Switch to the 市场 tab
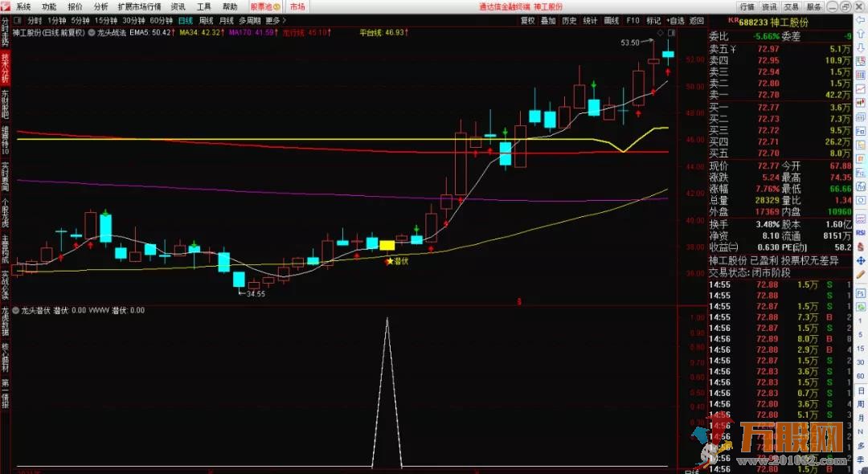 point(297,6)
